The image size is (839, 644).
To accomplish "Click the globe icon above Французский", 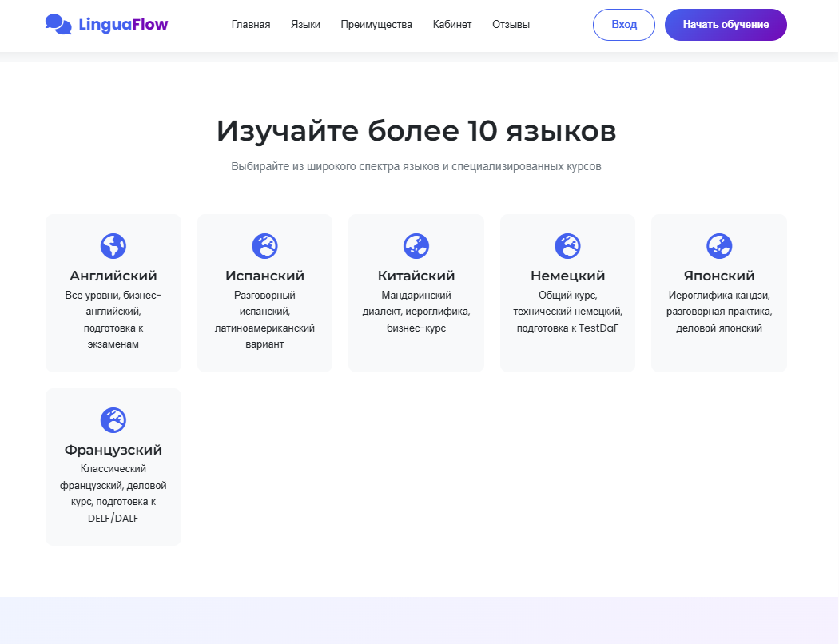I will click(x=113, y=420).
